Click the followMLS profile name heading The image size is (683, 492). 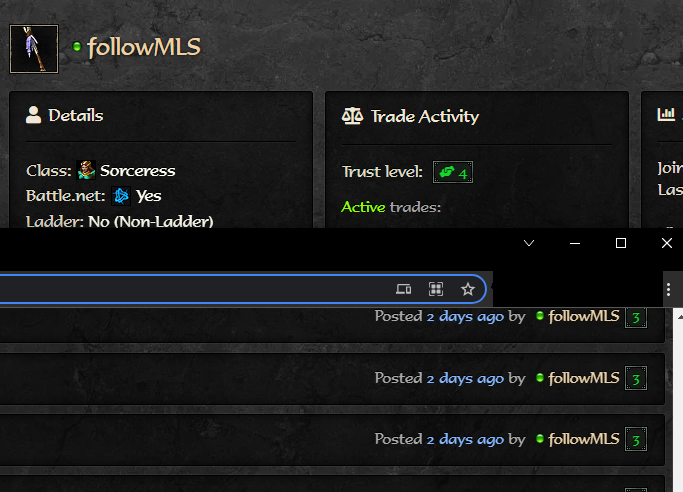(x=144, y=47)
